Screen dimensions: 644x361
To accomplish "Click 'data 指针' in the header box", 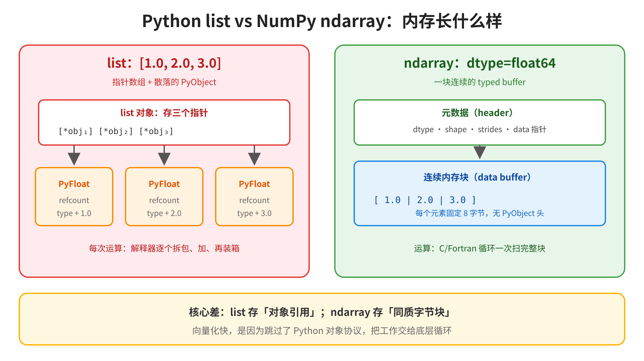I will tap(530, 130).
